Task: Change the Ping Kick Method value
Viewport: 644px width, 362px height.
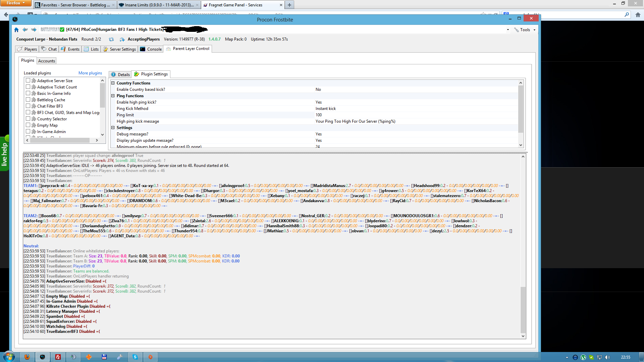Action: pos(416,109)
